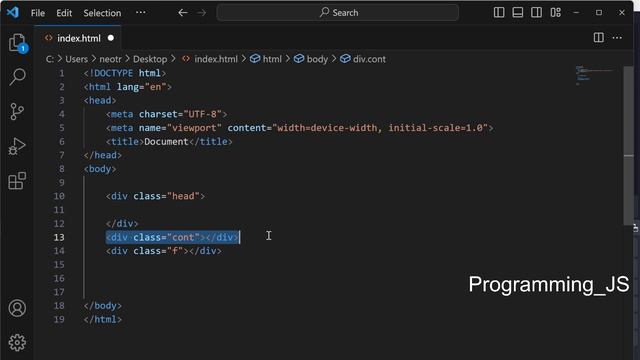Image resolution: width=640 pixels, height=360 pixels.
Task: Go back with the left arrow
Action: point(182,13)
